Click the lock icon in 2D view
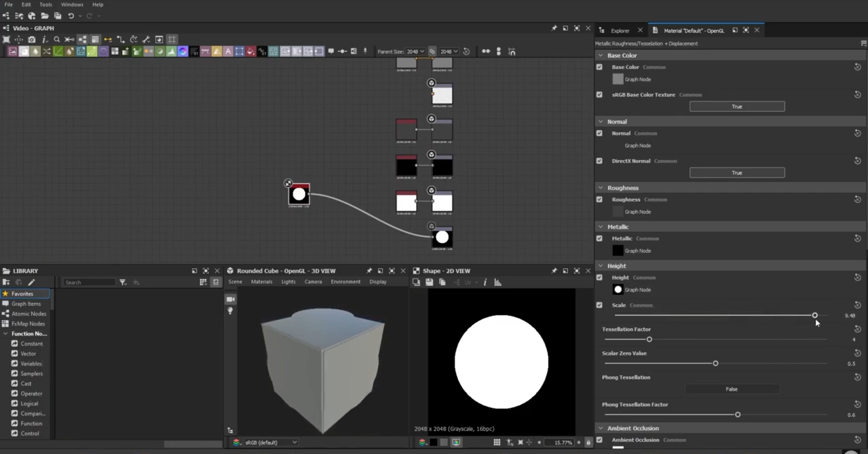868x454 pixels. point(588,442)
